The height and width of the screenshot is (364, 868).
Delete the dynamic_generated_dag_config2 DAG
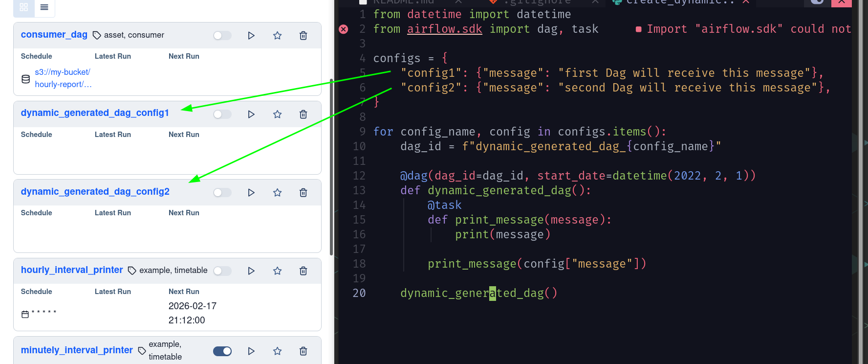click(303, 193)
